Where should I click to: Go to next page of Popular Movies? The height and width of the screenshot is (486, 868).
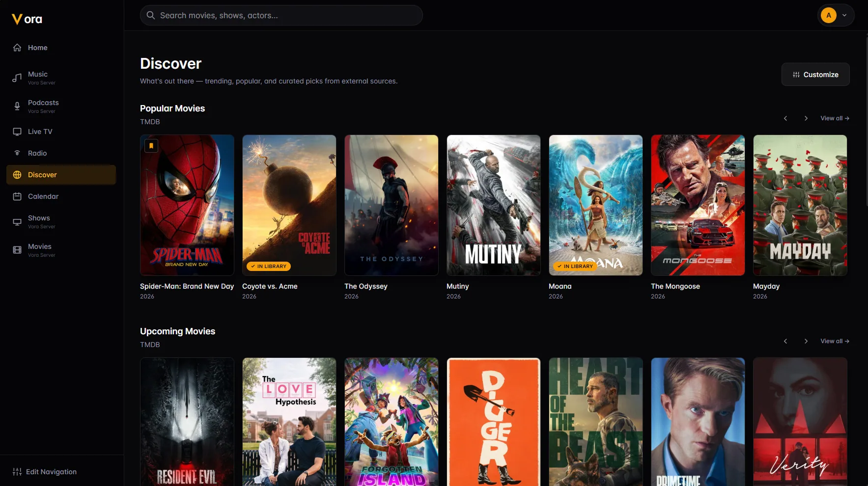point(806,118)
